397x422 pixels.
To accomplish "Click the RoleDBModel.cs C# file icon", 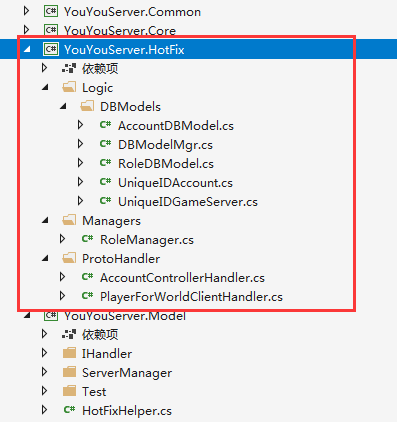I will [105, 163].
